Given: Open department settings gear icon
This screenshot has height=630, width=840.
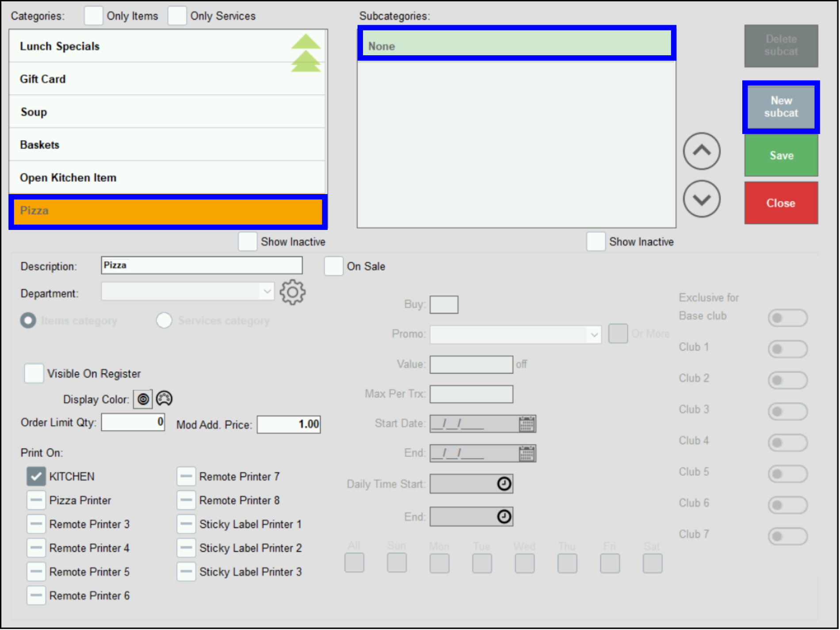Looking at the screenshot, I should (293, 292).
